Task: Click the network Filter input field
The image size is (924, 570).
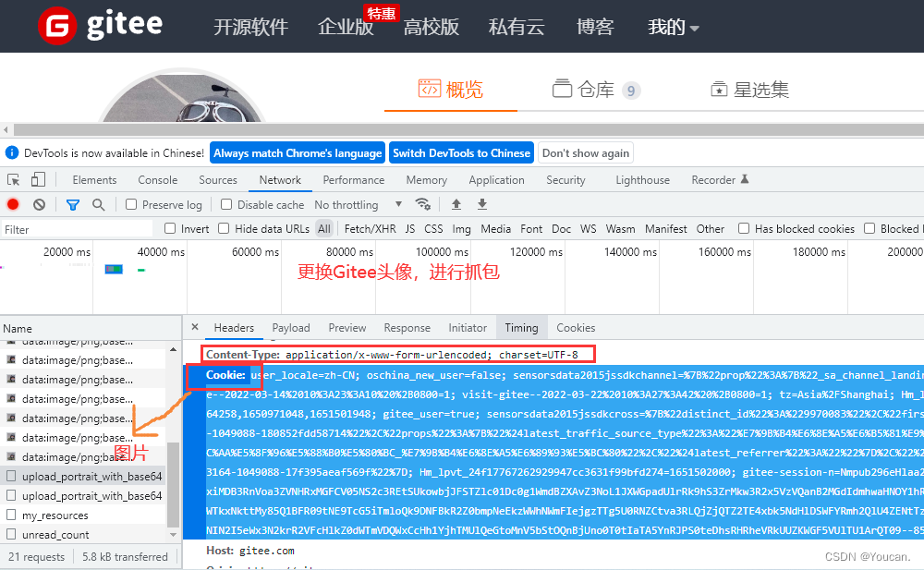Action: [77, 229]
